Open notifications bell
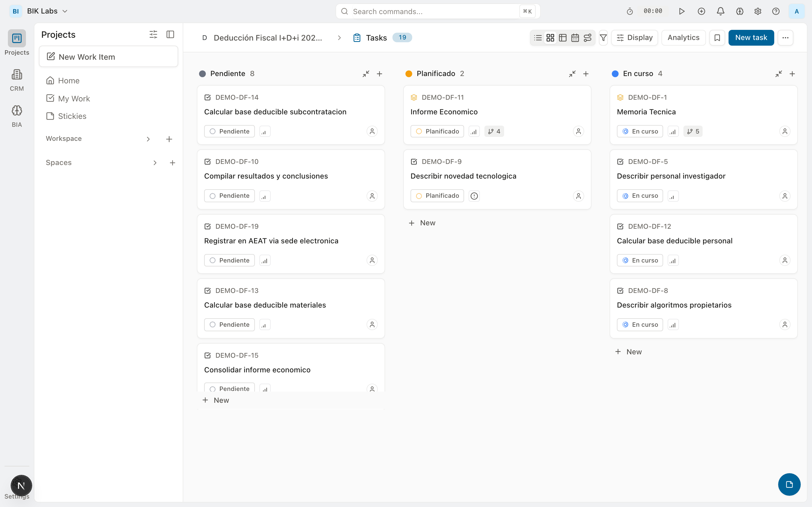 [x=720, y=11]
